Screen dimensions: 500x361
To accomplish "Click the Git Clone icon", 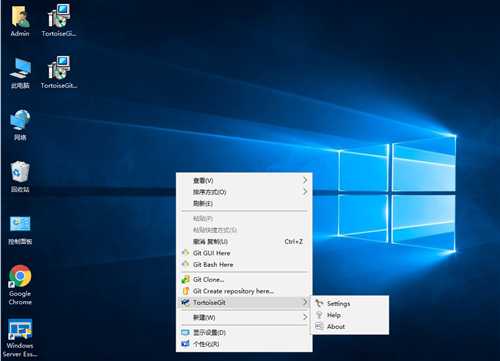I will tap(186, 279).
